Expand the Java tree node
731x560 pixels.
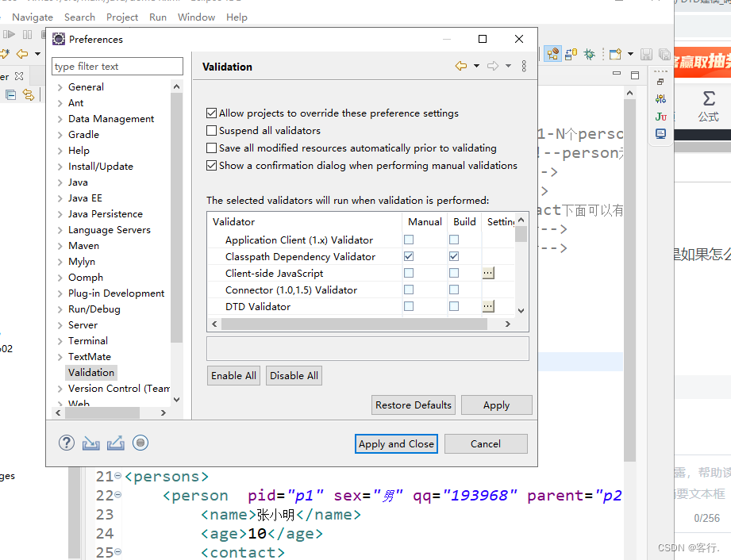(62, 182)
